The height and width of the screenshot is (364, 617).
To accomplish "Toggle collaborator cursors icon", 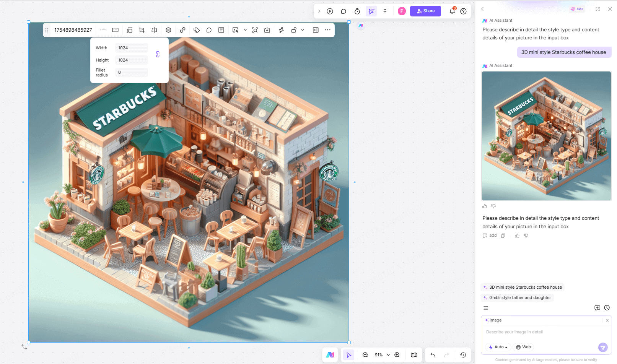I will pyautogui.click(x=371, y=11).
